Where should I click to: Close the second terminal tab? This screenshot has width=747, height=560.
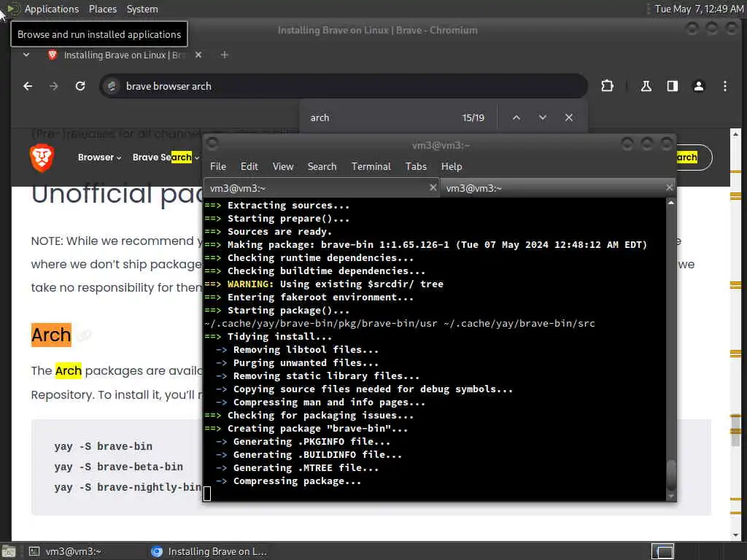[x=670, y=187]
